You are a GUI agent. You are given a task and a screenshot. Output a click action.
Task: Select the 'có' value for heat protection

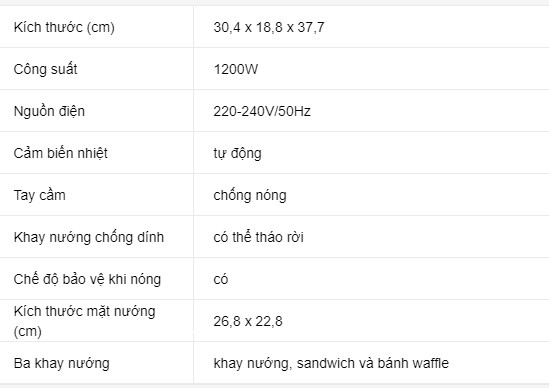pyautogui.click(x=221, y=279)
